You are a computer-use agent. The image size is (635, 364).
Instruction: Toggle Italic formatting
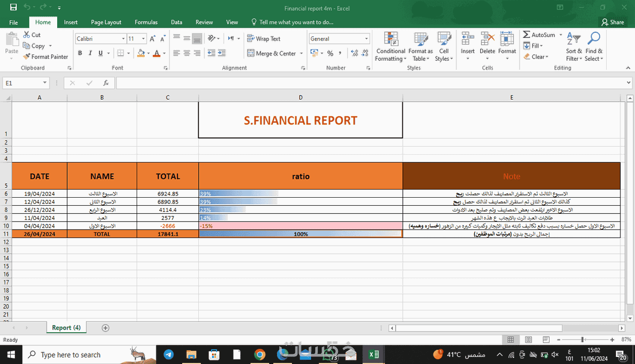click(x=90, y=53)
